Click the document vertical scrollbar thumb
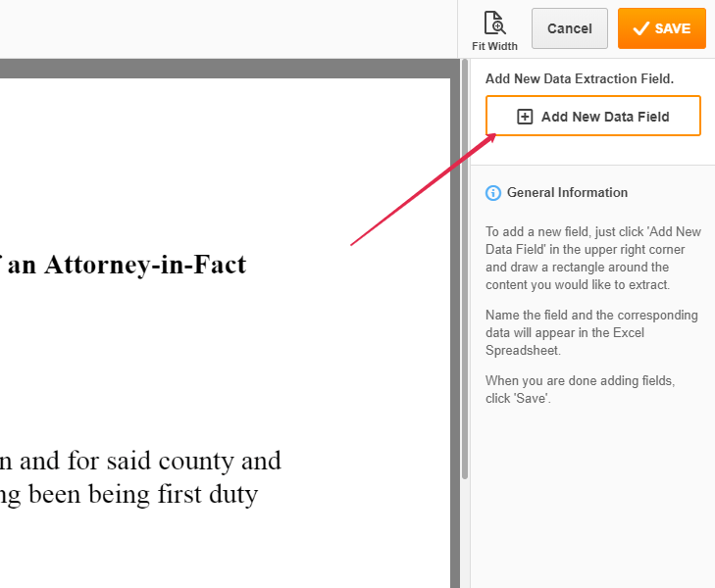Screen dimensions: 715x588 tap(465, 269)
